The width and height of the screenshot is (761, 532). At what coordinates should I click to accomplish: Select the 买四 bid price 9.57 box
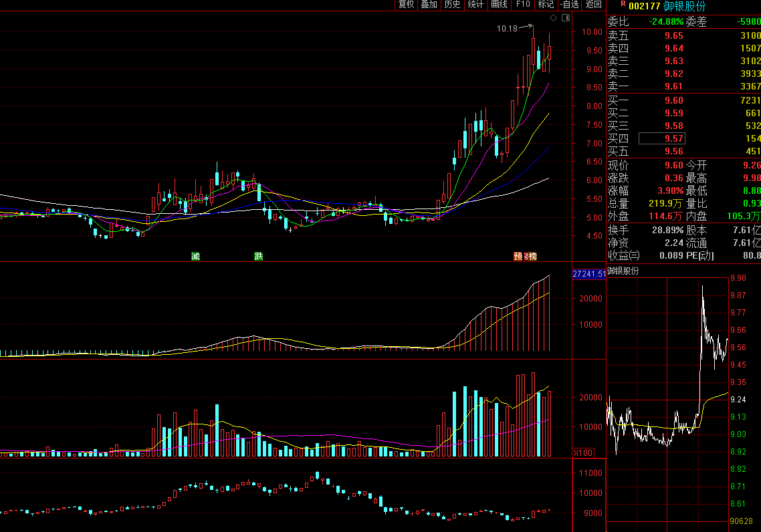tap(661, 139)
